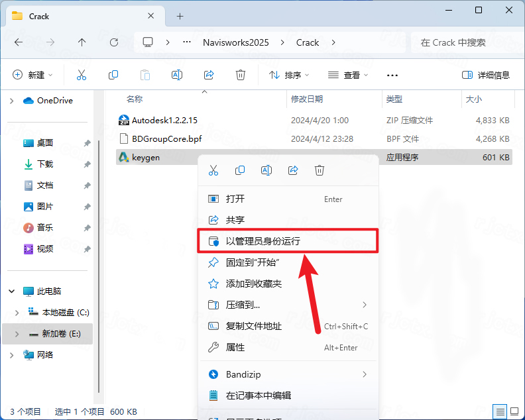Close the Crack tab

coord(151,16)
